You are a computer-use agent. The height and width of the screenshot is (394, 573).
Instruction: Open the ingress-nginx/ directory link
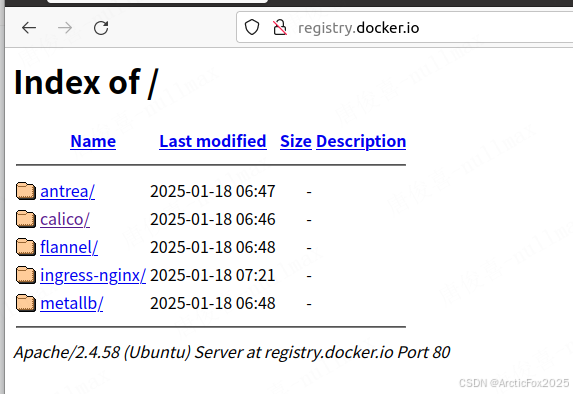(x=93, y=276)
